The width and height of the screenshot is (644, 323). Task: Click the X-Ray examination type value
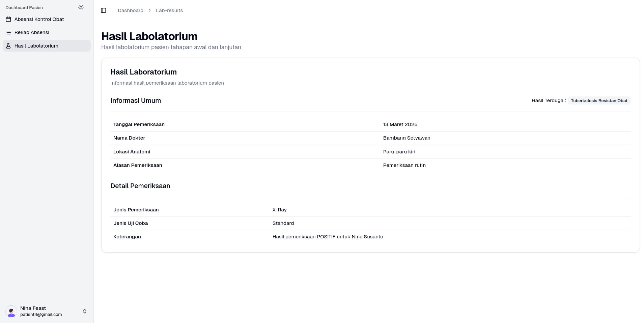coord(279,210)
